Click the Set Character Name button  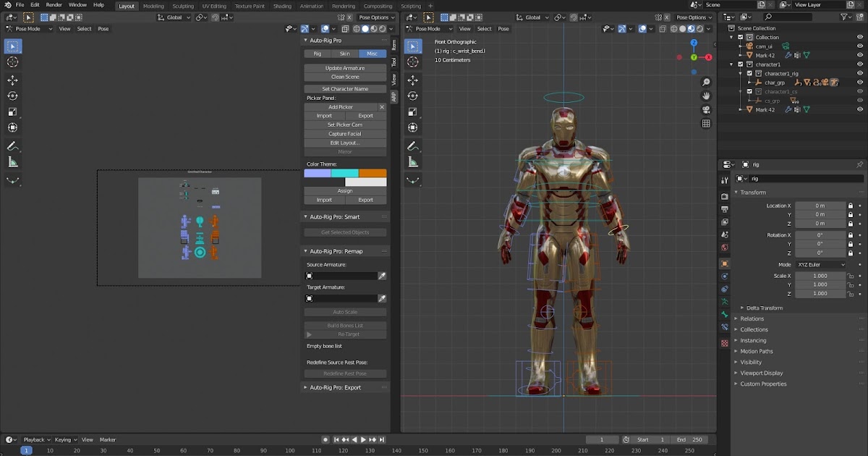(x=345, y=89)
